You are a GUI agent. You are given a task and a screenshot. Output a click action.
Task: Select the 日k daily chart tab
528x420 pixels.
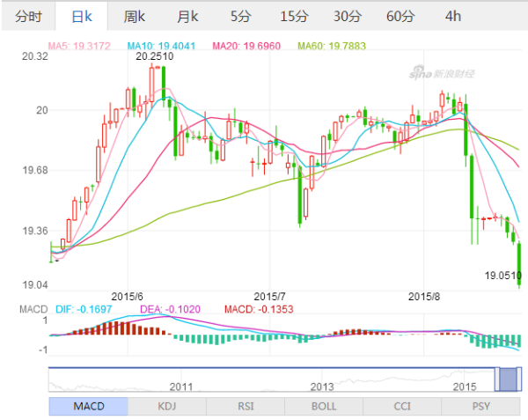(82, 16)
